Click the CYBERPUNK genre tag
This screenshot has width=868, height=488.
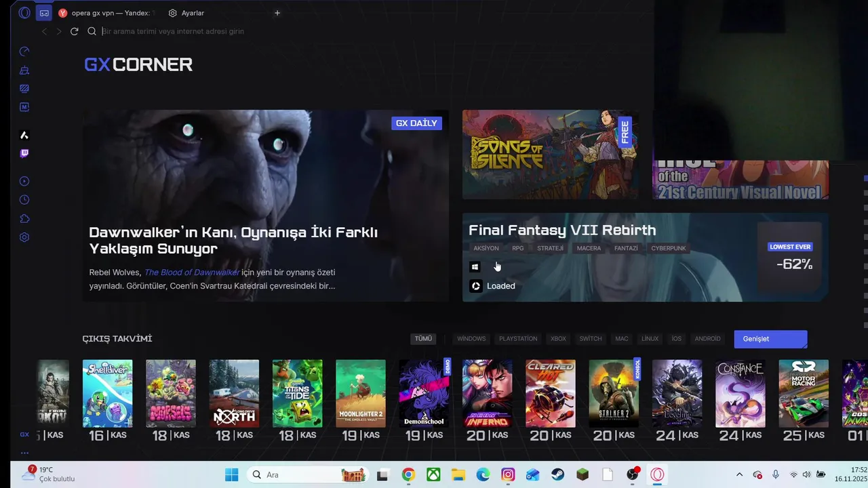click(x=669, y=248)
